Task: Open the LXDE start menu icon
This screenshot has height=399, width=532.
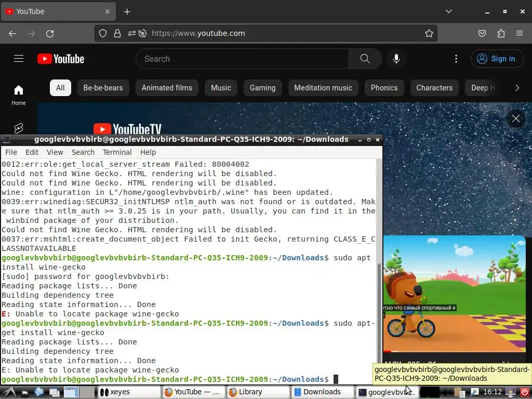Action: pos(9,392)
